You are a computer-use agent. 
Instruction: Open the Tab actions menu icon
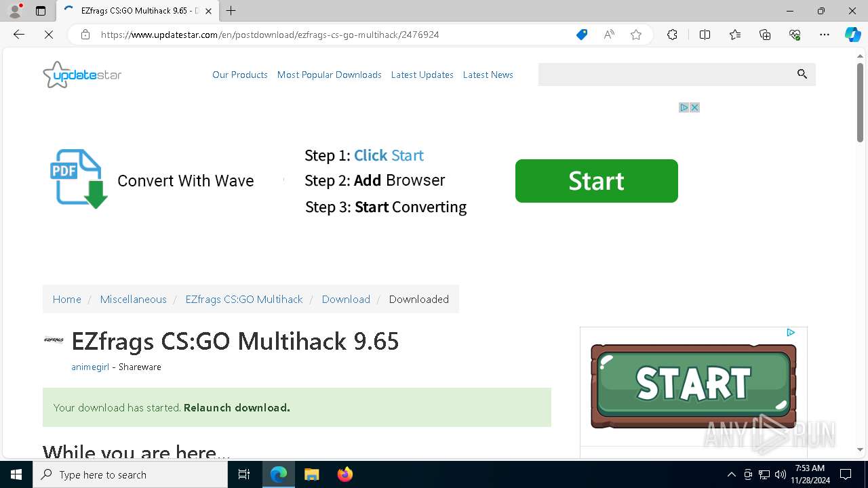coord(41,11)
